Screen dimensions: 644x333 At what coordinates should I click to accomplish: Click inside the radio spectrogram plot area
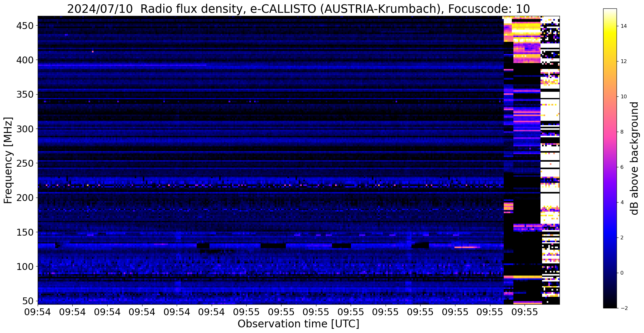click(299, 160)
